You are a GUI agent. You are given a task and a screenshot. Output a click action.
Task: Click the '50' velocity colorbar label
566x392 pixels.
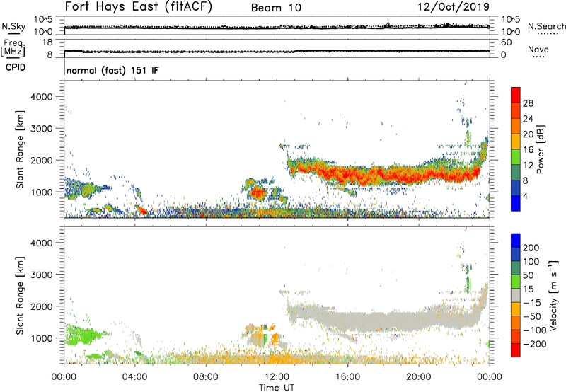click(x=528, y=275)
